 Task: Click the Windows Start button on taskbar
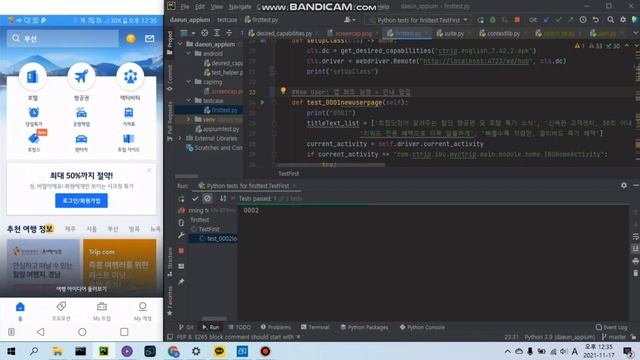(11, 351)
